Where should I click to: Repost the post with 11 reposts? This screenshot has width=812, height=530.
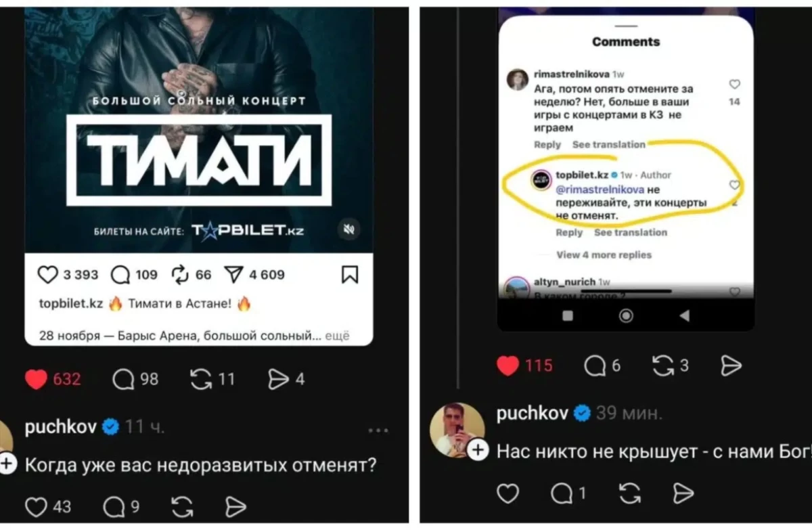tap(201, 380)
